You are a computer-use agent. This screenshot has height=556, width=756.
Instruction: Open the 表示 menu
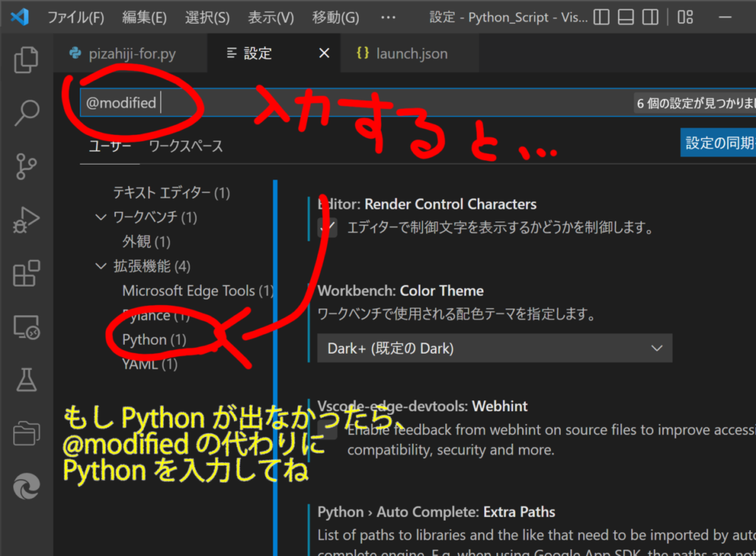point(271,17)
